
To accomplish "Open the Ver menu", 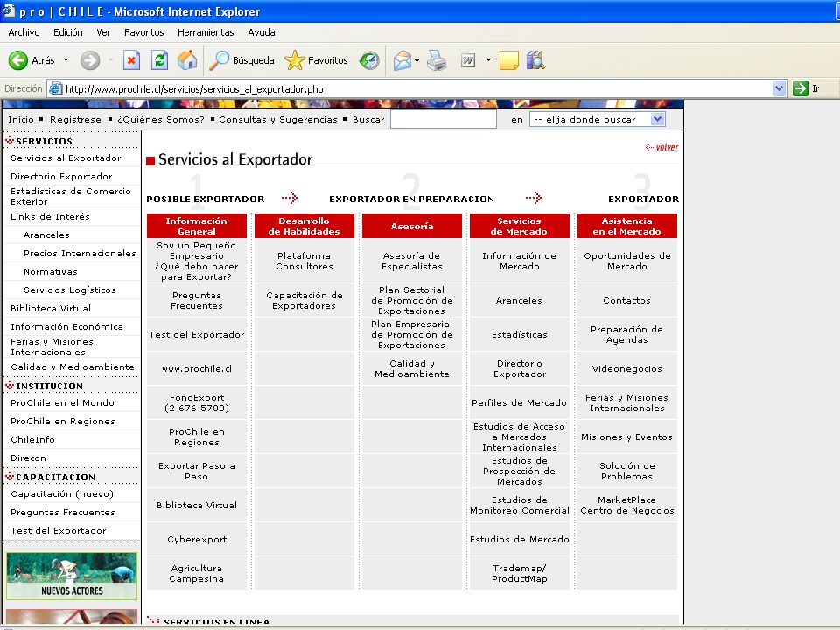I will coord(103,32).
